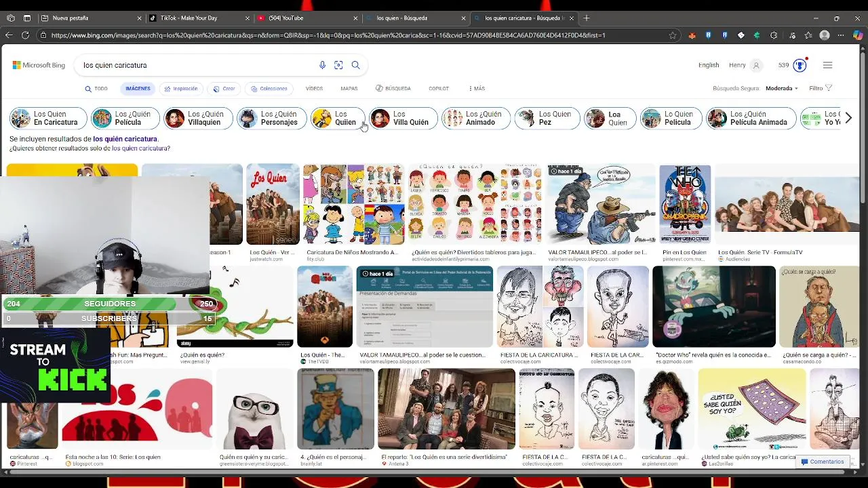
Task: Close the TikTok tab
Action: [248, 18]
